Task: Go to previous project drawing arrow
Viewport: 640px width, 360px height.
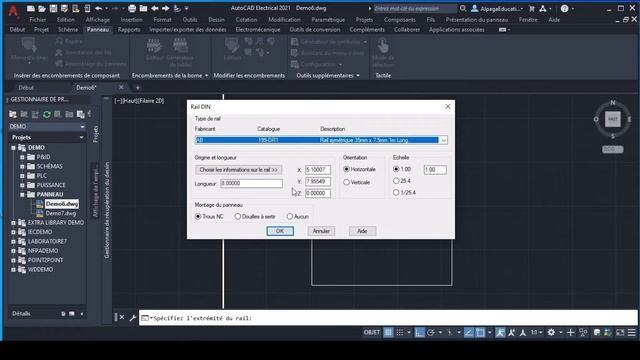Action: point(155,8)
